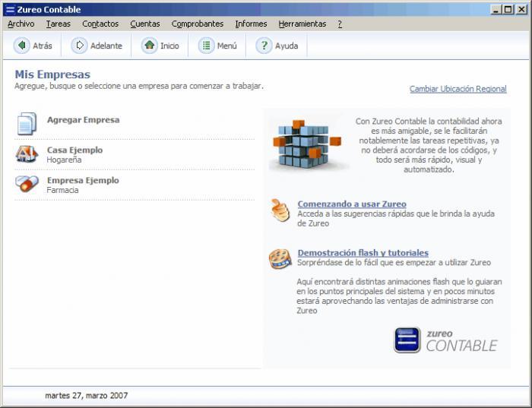Click the Empresa Ejemplo pill icon
The width and height of the screenshot is (532, 408).
[x=27, y=184]
